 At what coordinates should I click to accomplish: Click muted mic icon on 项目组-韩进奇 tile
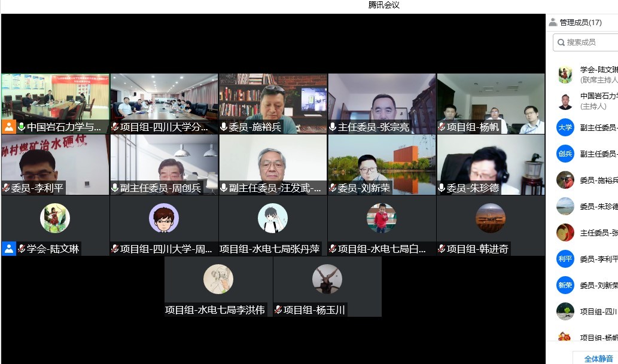coord(442,249)
